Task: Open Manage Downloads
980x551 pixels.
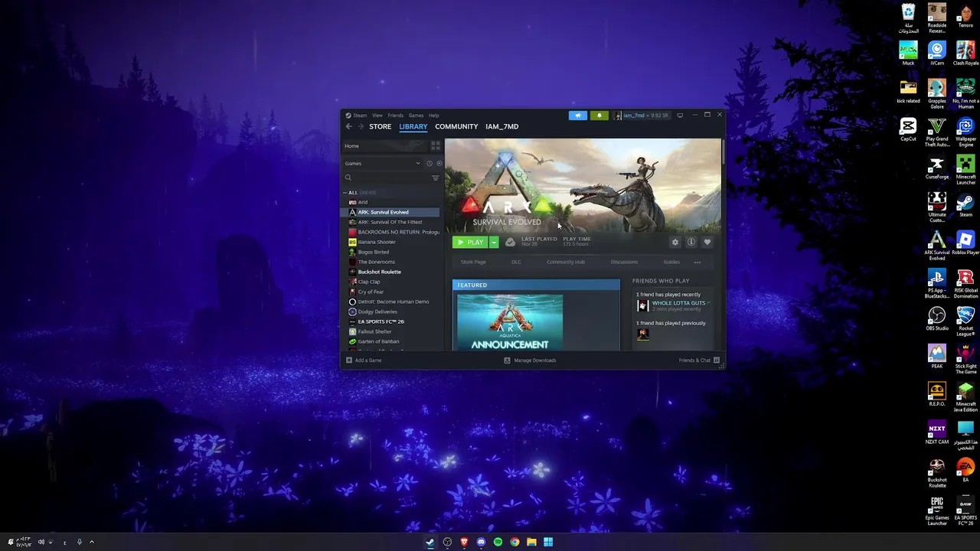Action: (x=530, y=360)
